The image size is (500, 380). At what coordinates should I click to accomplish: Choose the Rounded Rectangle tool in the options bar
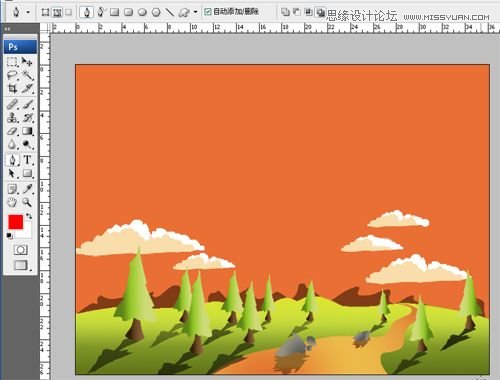click(128, 13)
